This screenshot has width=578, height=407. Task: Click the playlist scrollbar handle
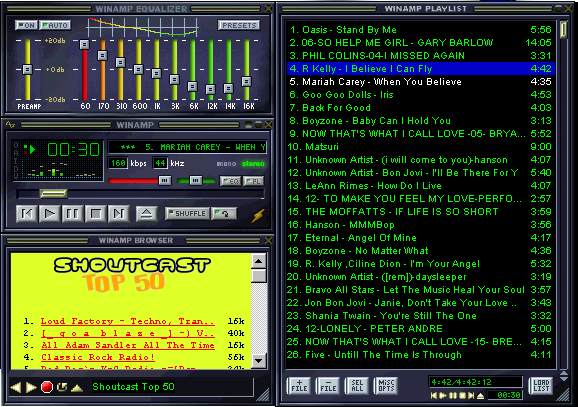click(563, 29)
